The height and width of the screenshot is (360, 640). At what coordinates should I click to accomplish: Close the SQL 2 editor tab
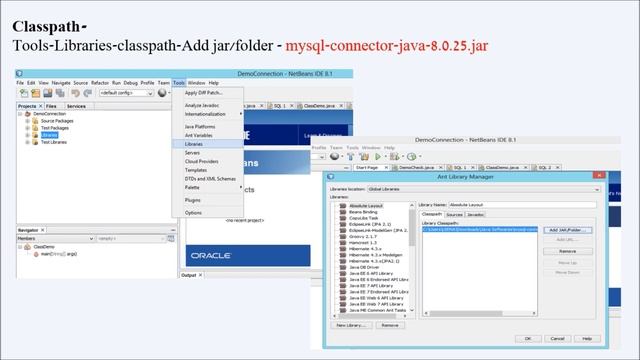(558, 167)
